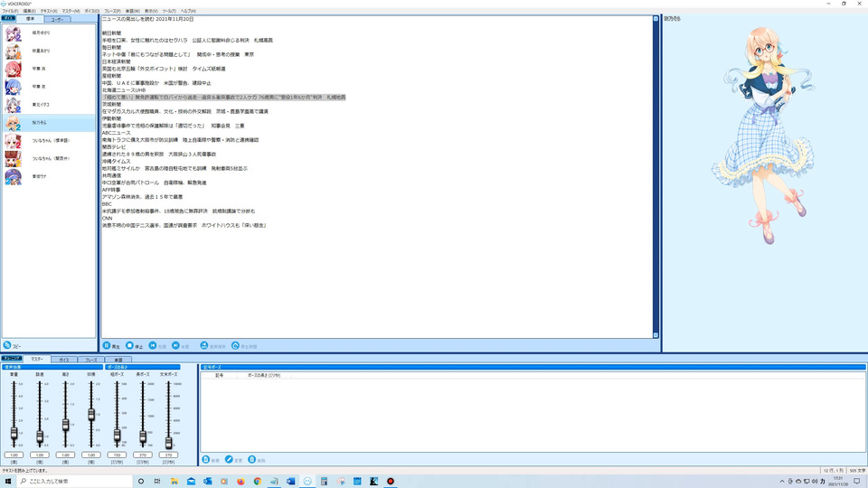868x488 pixels.
Task: Click the 'ポーズの長さ [ミリ秒]' column header
Action: point(264,376)
